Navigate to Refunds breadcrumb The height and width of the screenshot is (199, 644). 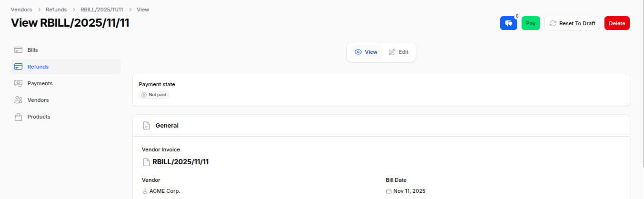(56, 10)
